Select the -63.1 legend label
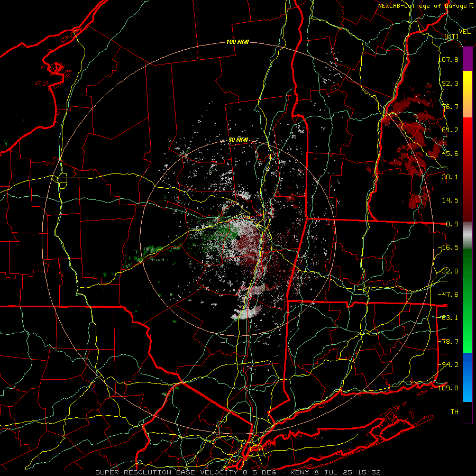Screen dimensions: 476x476 click(x=448, y=318)
